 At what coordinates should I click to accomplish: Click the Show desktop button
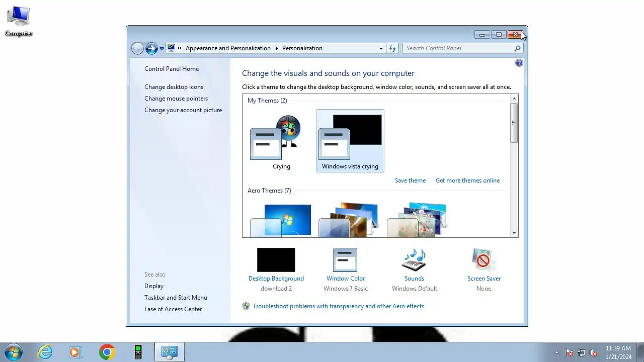640,352
